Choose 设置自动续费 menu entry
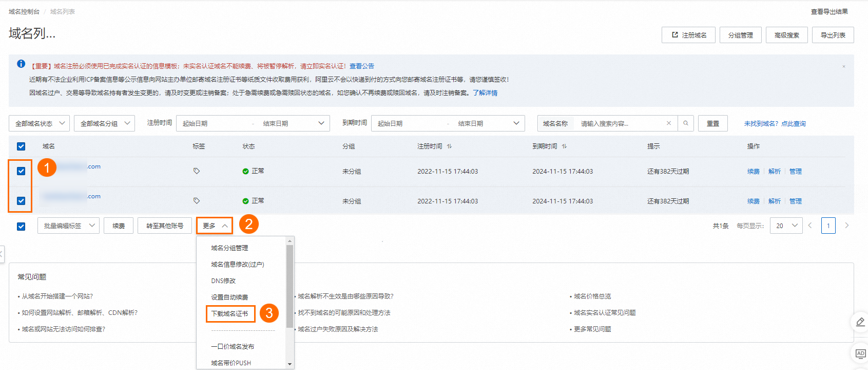868x374 pixels. coord(229,297)
